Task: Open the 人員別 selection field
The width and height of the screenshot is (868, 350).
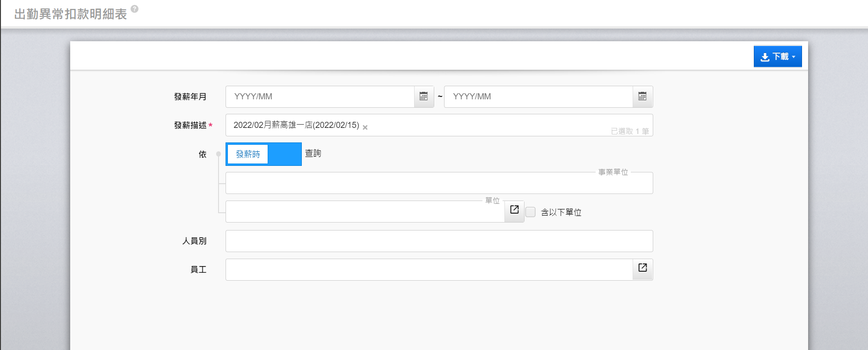Action: [x=438, y=241]
